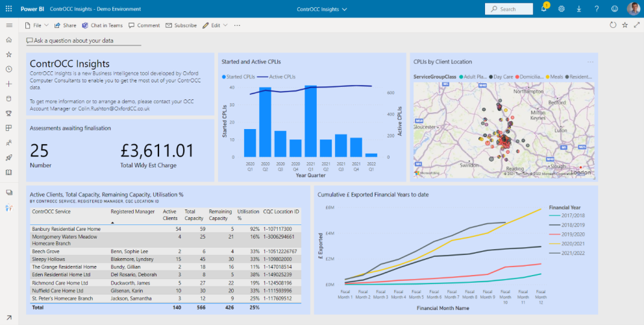The image size is (644, 325).
Task: Click Meals legend dot on map
Action: tap(547, 77)
